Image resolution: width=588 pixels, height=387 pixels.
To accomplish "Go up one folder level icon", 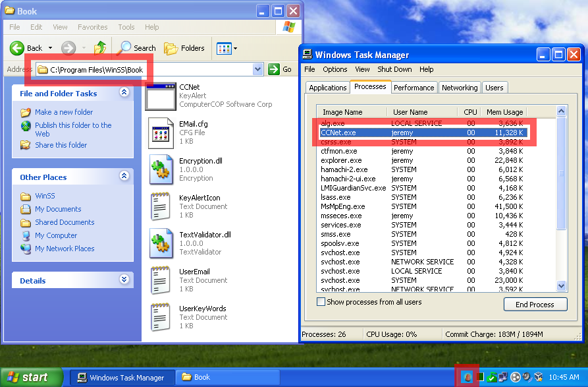I will click(100, 47).
